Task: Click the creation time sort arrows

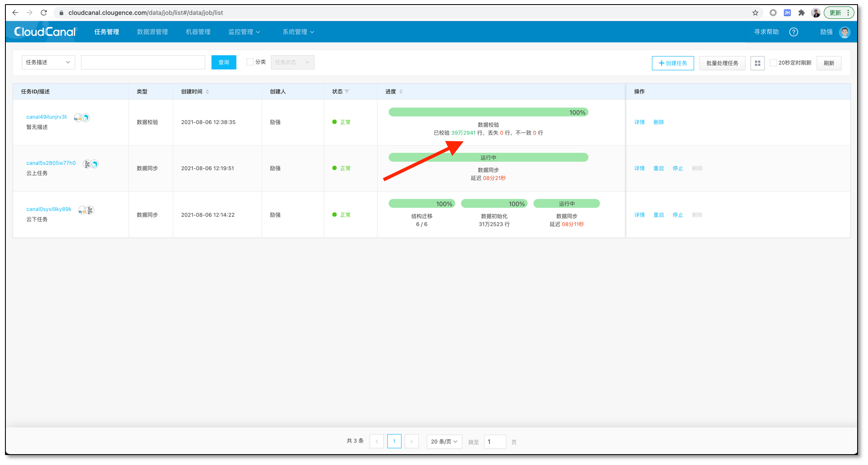Action: click(207, 92)
